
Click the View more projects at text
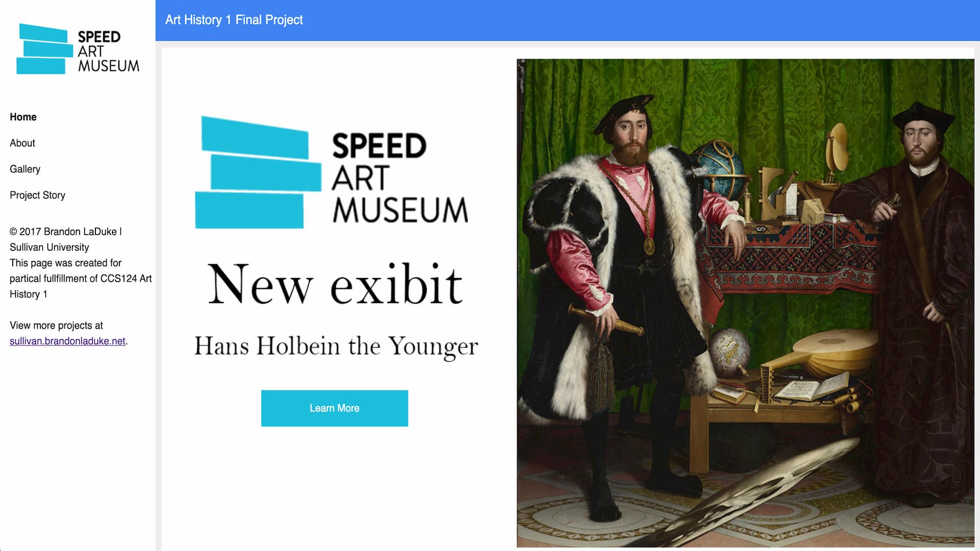(x=56, y=325)
